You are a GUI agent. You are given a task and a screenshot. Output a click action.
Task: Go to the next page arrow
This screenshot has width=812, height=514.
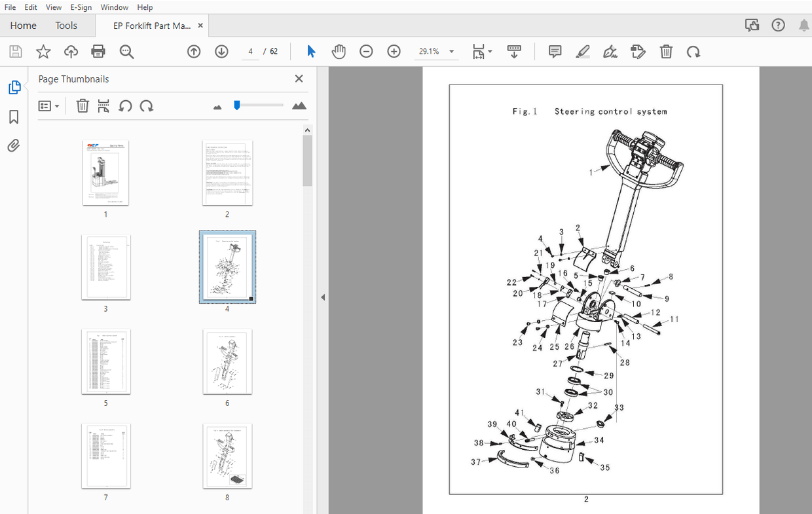click(x=221, y=51)
